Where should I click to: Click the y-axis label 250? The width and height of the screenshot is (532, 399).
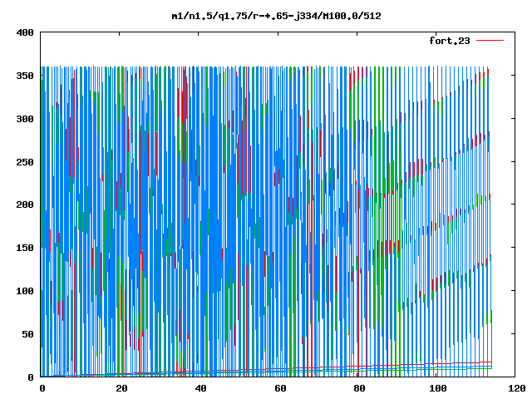tap(25, 162)
